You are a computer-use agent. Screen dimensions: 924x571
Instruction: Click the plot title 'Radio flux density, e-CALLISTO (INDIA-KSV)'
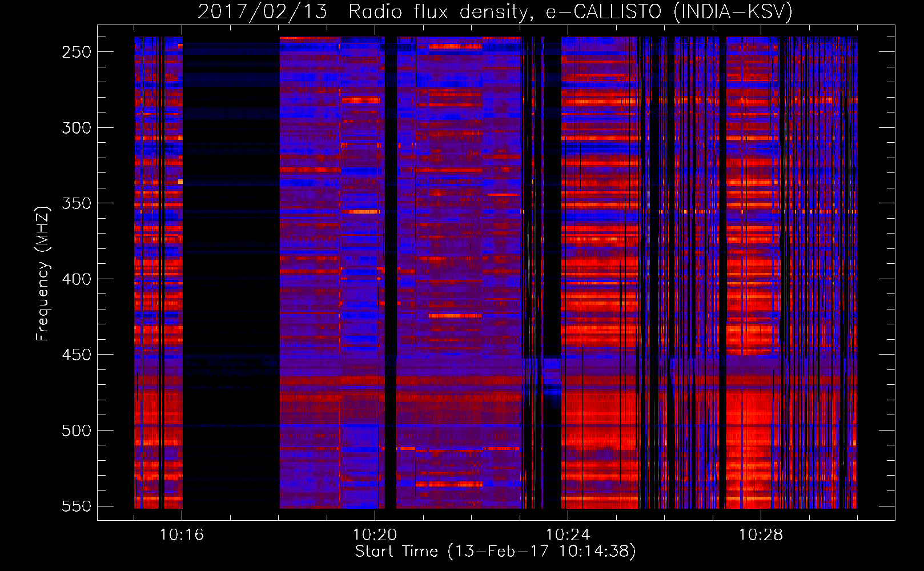[571, 12]
